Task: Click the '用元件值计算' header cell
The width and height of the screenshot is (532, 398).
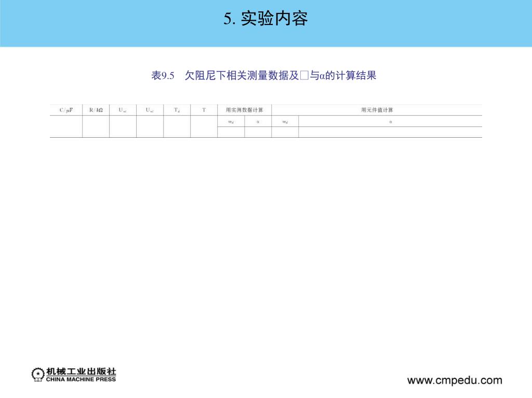Action: tap(377, 110)
